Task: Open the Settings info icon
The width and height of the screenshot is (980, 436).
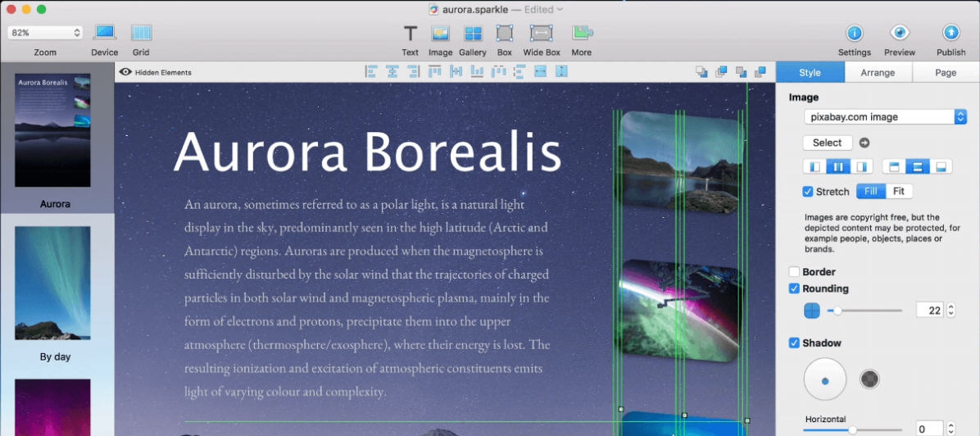Action: [854, 33]
